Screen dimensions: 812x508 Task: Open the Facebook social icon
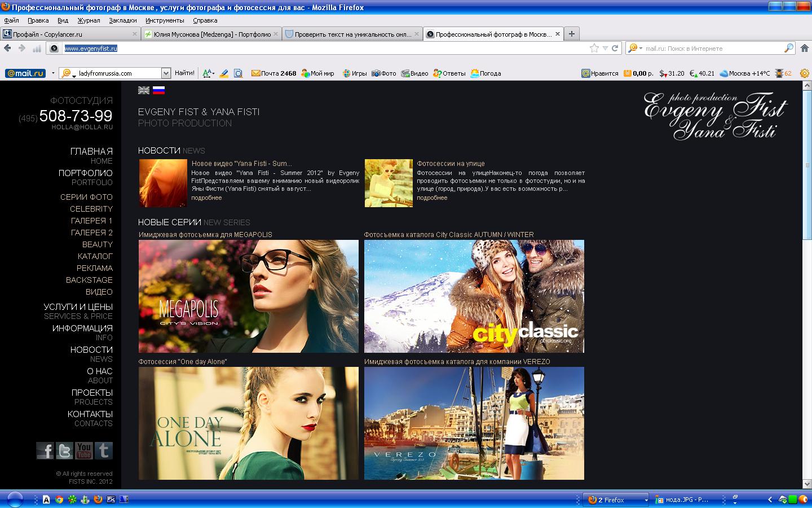tap(45, 450)
